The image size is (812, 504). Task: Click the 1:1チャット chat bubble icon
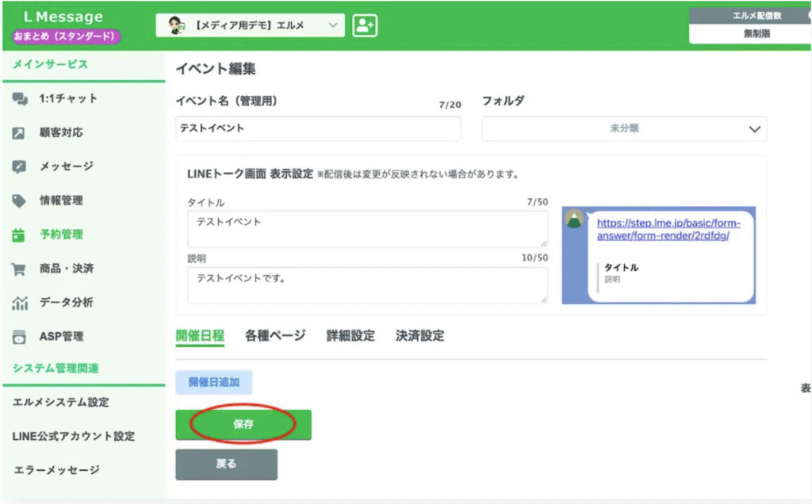[20, 99]
